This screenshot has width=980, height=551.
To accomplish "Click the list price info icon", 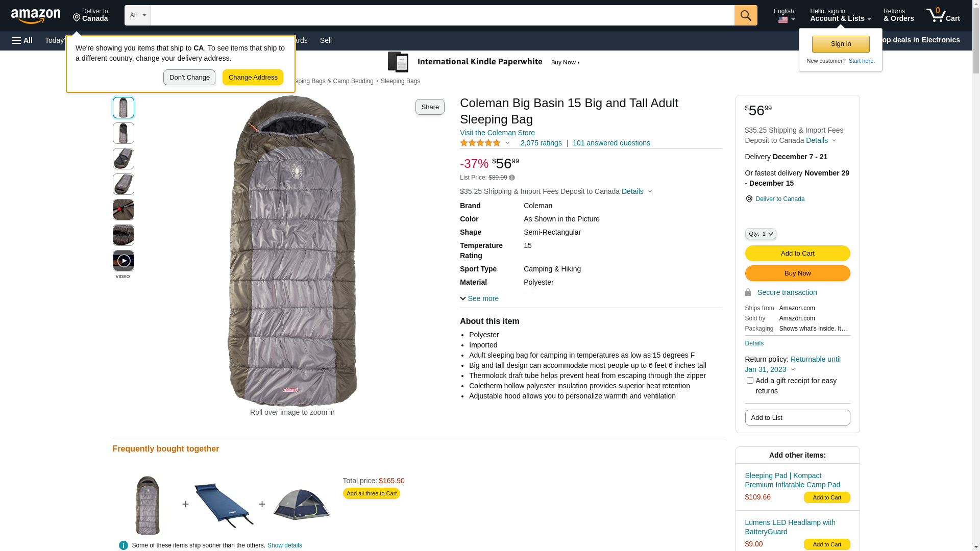I will pos(512,178).
